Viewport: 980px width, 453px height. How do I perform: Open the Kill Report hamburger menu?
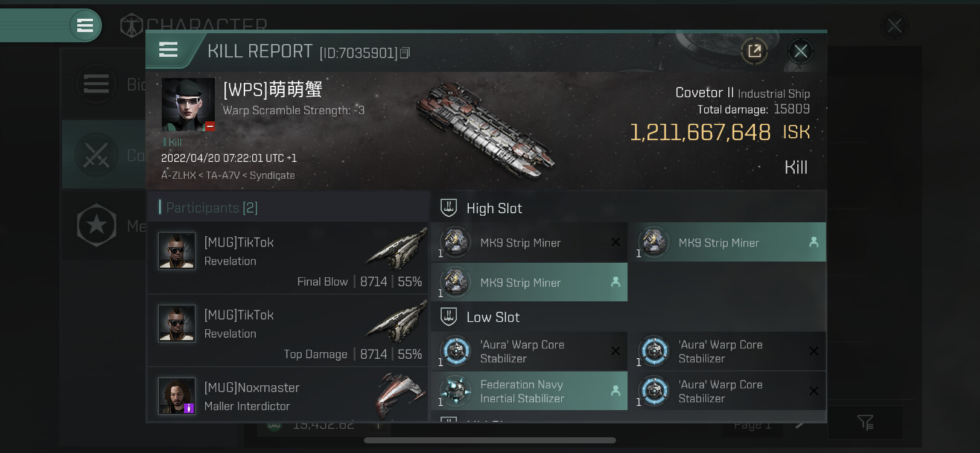pyautogui.click(x=168, y=50)
